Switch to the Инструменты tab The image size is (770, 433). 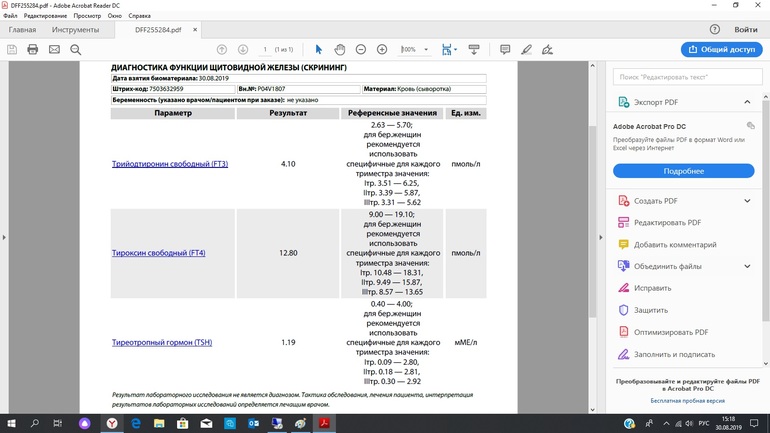point(75,30)
